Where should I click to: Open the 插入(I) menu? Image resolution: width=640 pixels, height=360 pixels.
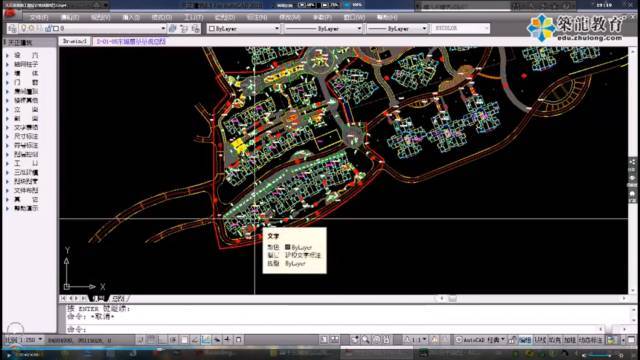tap(131, 17)
